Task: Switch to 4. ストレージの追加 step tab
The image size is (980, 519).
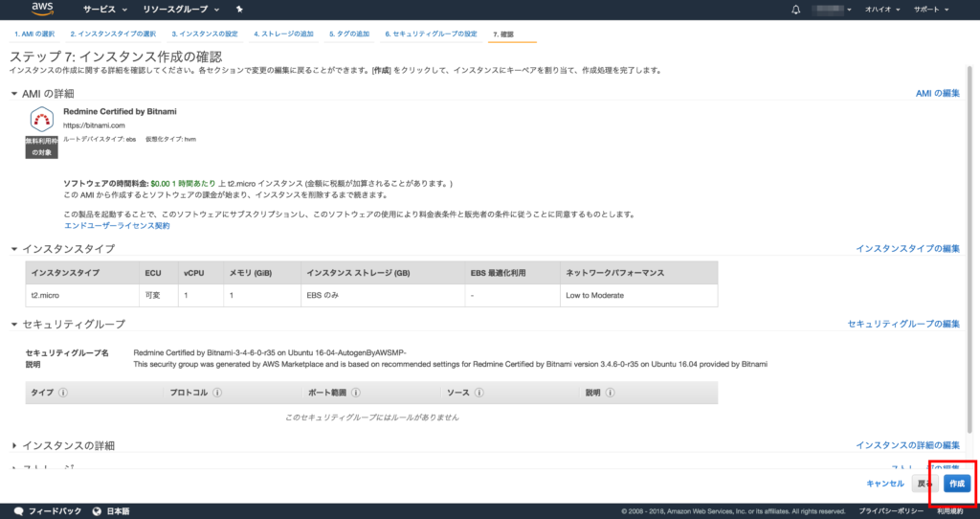Action: 283,34
